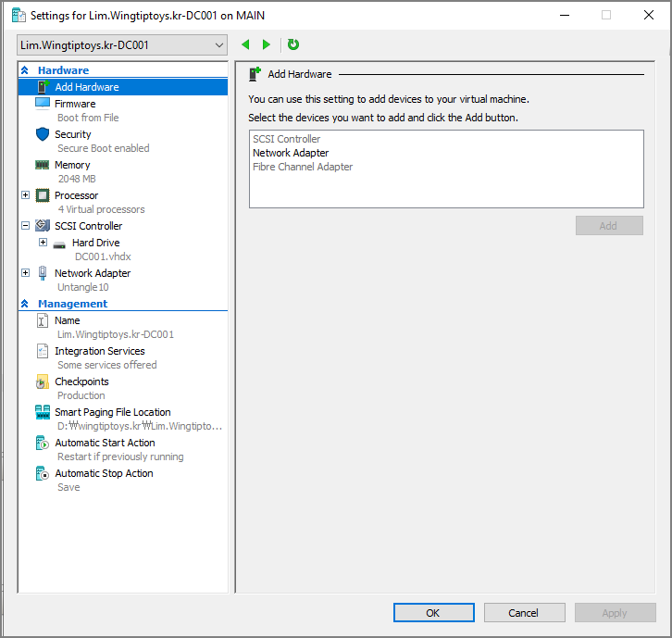672x638 pixels.
Task: Collapse the Hardware section chevron
Action: click(25, 70)
